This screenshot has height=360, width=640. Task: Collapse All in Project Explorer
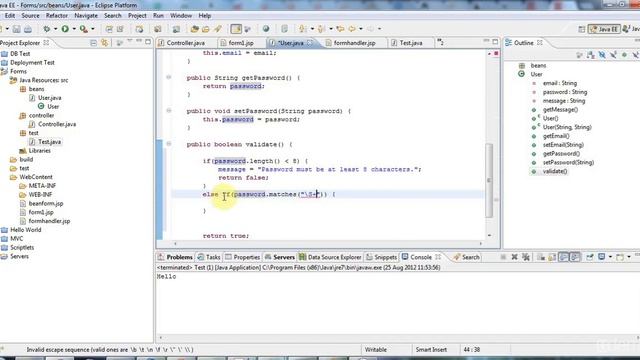click(93, 43)
